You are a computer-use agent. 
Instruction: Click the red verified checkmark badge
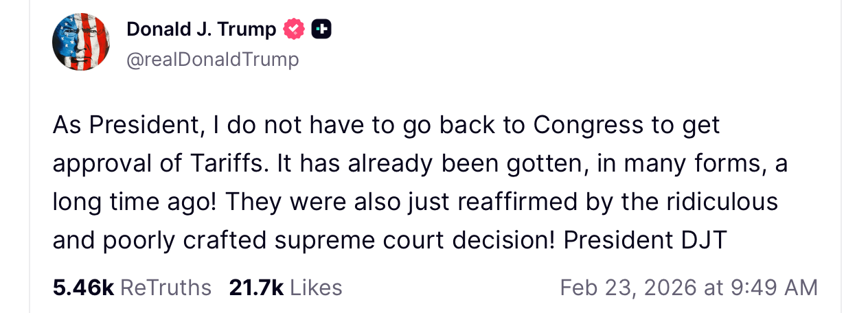295,30
